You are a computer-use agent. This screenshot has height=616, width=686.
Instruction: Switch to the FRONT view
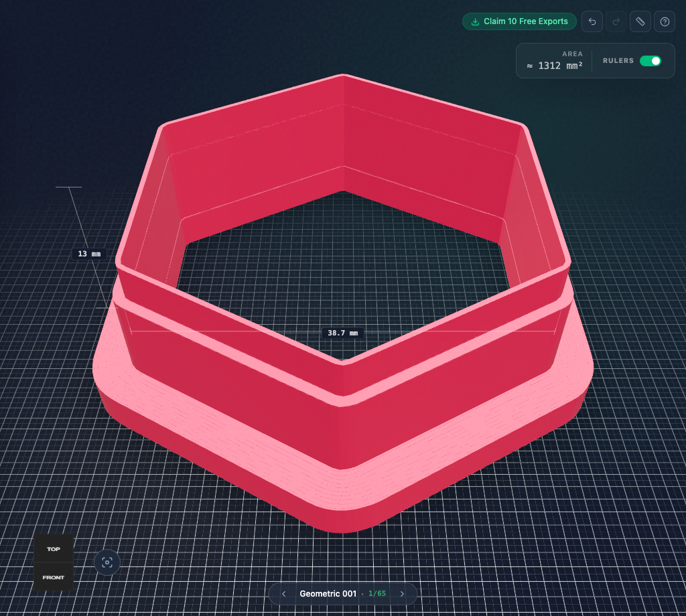click(x=54, y=577)
